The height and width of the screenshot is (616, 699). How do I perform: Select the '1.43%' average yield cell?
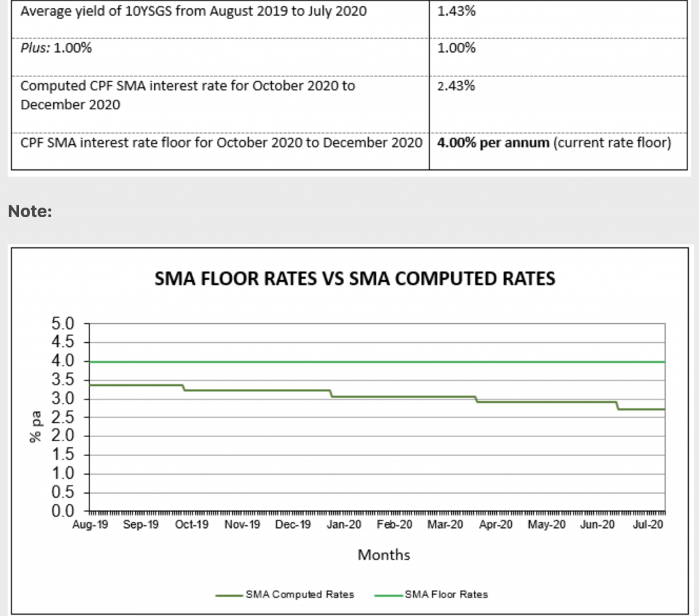point(457,12)
